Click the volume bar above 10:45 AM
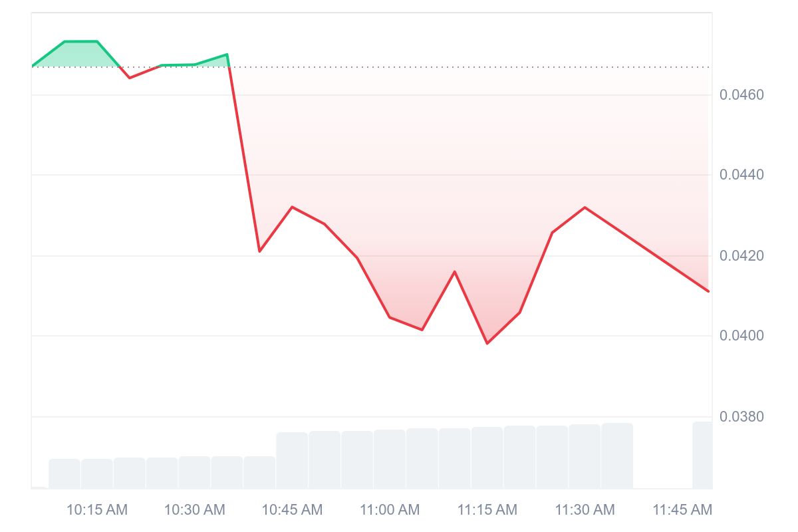 [x=292, y=461]
